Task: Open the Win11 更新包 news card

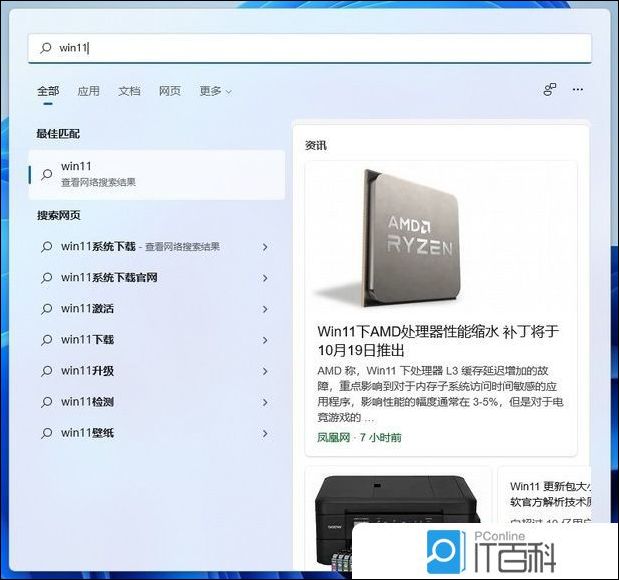Action: click(544, 495)
